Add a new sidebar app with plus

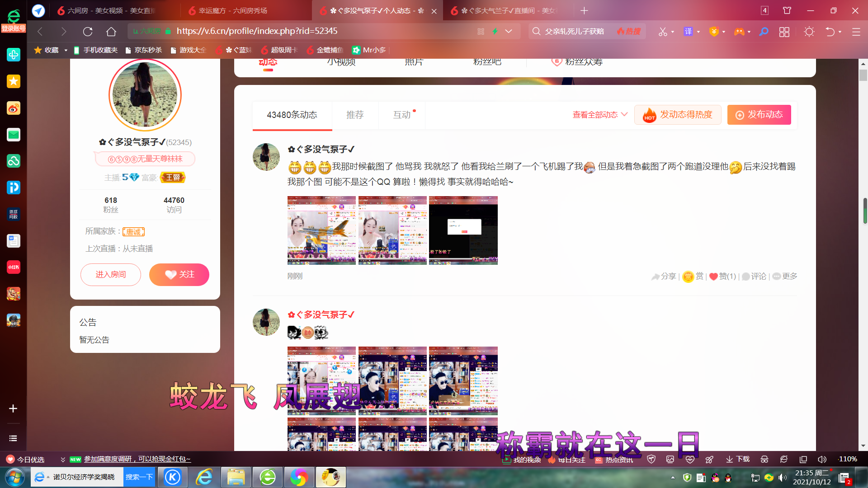pyautogui.click(x=13, y=408)
